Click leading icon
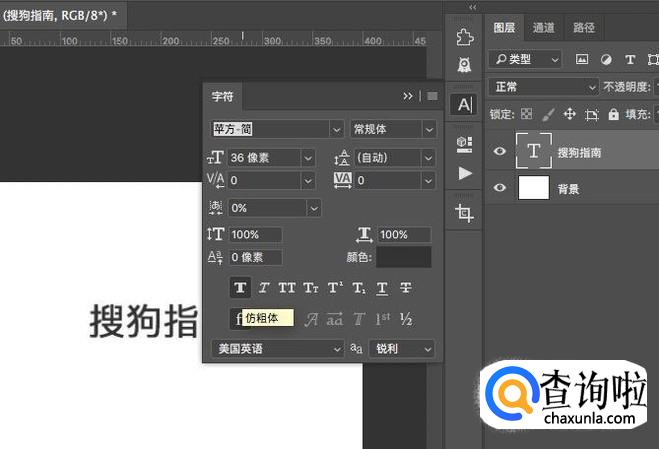659x449 pixels. pyautogui.click(x=342, y=158)
